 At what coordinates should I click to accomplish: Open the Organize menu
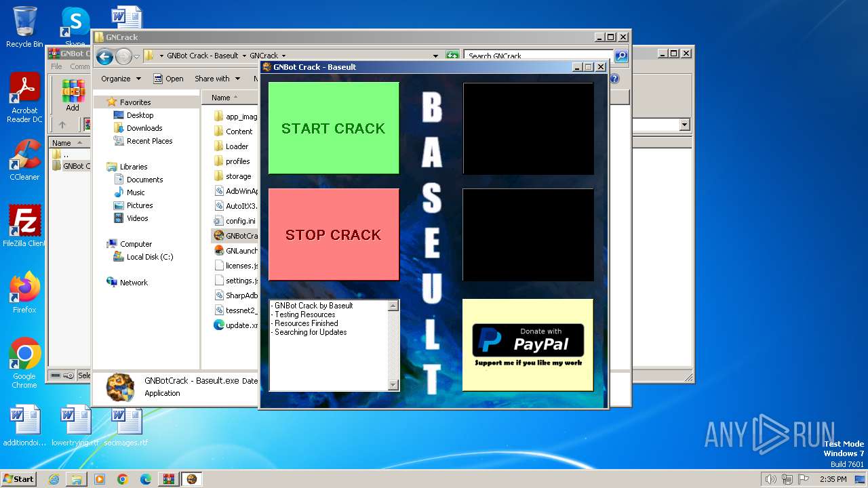point(121,79)
